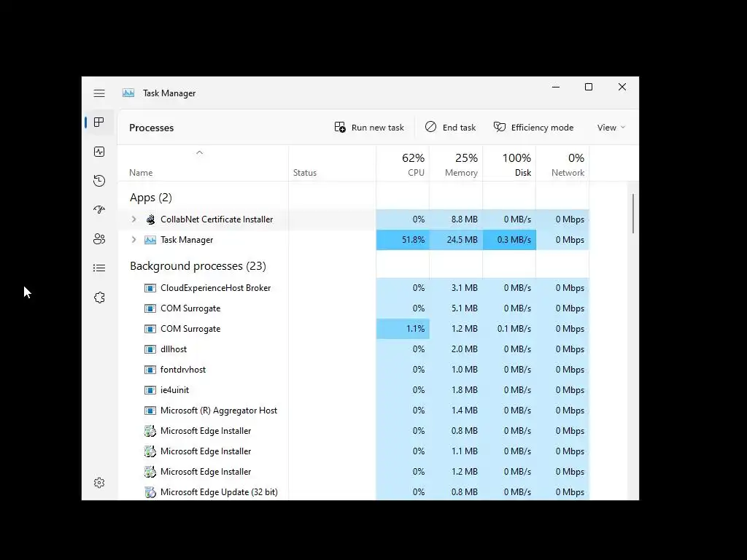Click the vertical scrollbar thumb

(633, 214)
